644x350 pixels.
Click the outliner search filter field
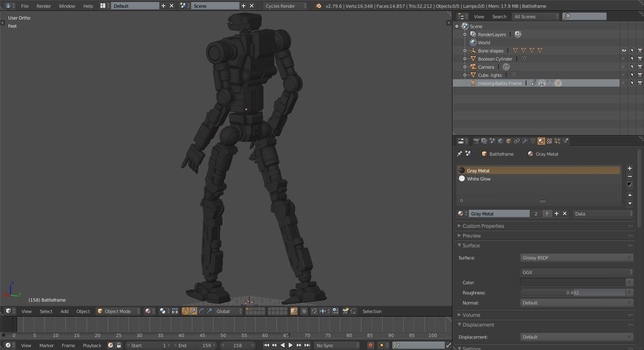pos(584,16)
